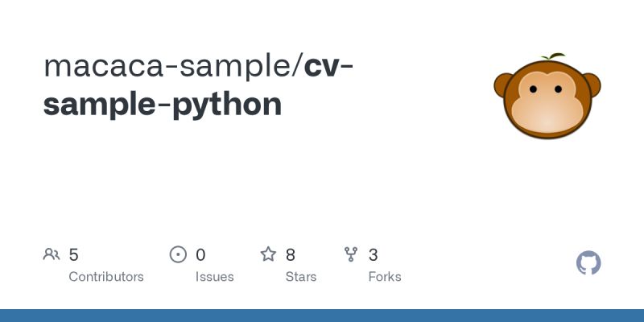Viewport: 644px width, 322px height.
Task: Open the Stars label
Action: pyautogui.click(x=301, y=277)
